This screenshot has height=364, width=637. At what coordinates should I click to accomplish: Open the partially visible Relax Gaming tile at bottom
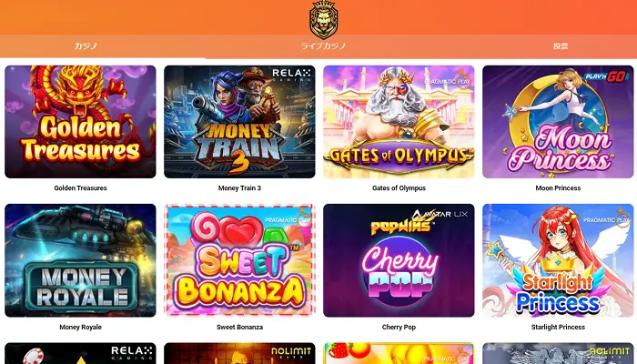(80, 353)
